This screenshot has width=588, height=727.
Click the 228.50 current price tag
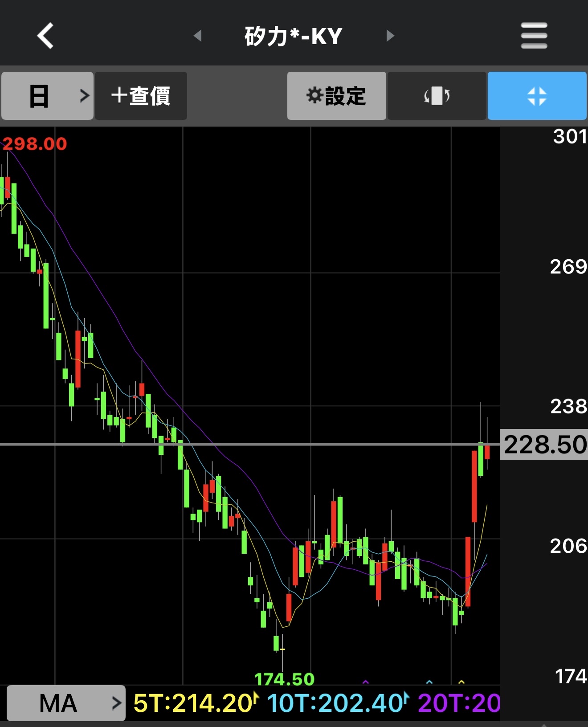point(544,445)
